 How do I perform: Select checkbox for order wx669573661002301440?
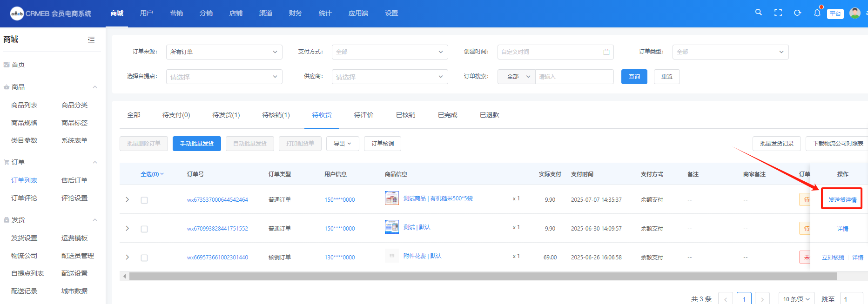[x=144, y=258]
